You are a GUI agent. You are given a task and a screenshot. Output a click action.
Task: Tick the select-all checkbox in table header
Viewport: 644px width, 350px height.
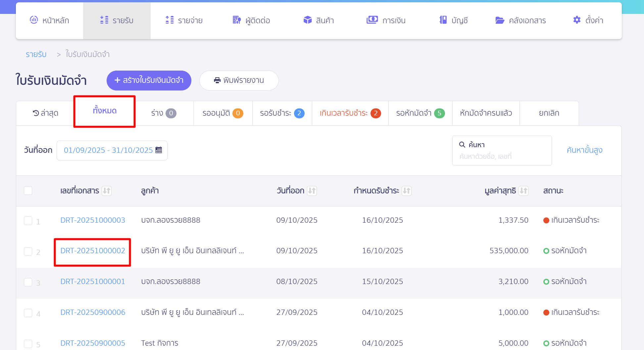coord(28,191)
